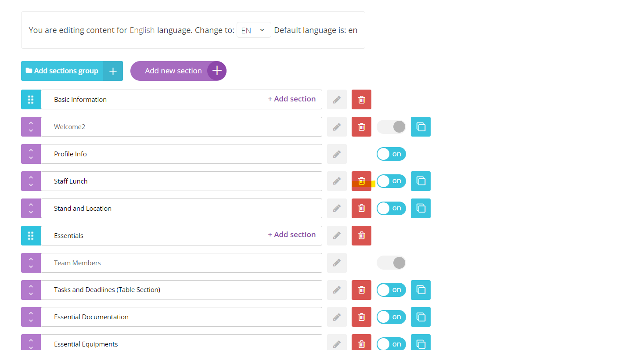
Task: Delete the Welcome2 section
Action: (361, 127)
